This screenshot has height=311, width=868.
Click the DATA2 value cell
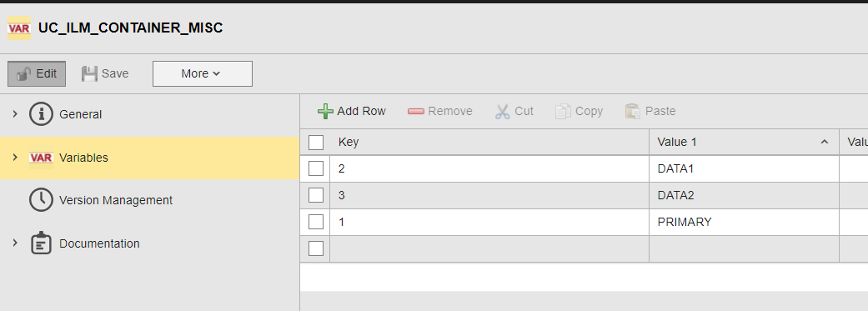[744, 195]
